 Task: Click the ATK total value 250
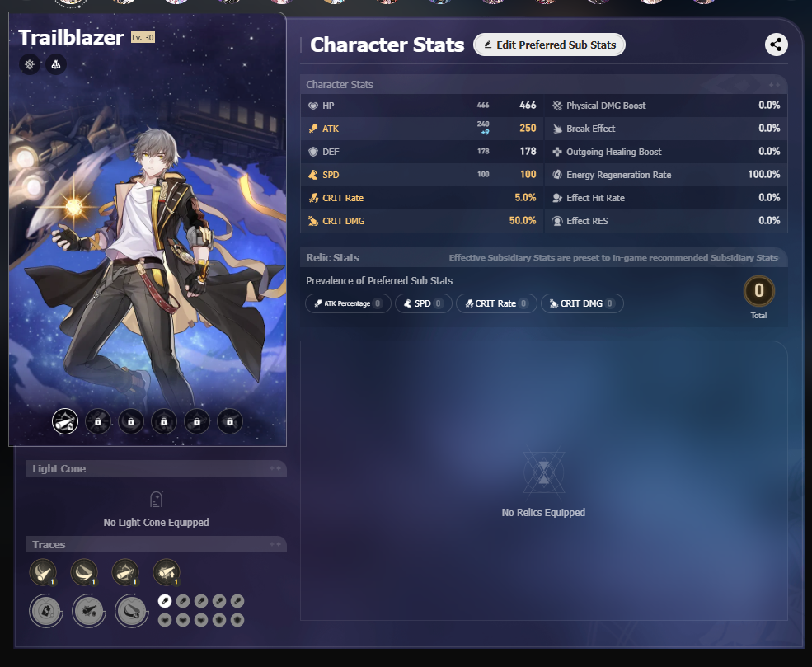(528, 129)
